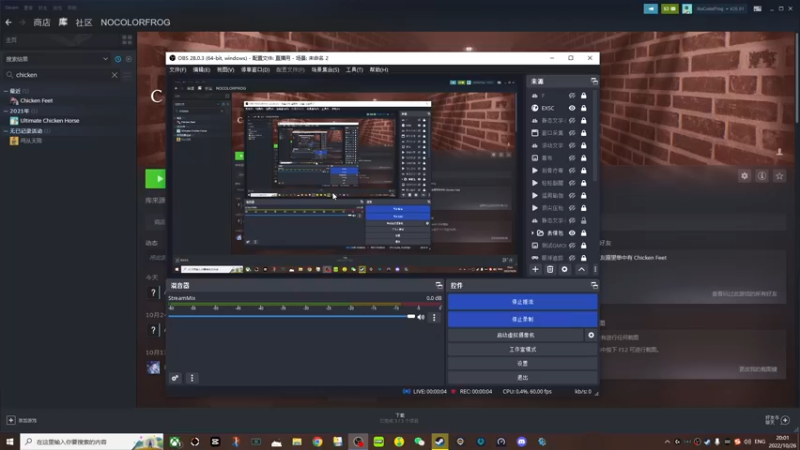Click OBS 退出 exit button

coord(522,378)
